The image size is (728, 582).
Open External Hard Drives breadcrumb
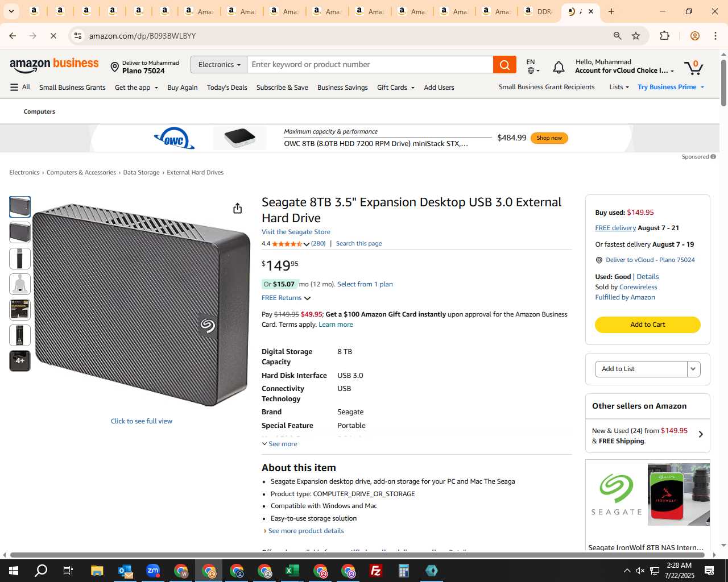[195, 172]
